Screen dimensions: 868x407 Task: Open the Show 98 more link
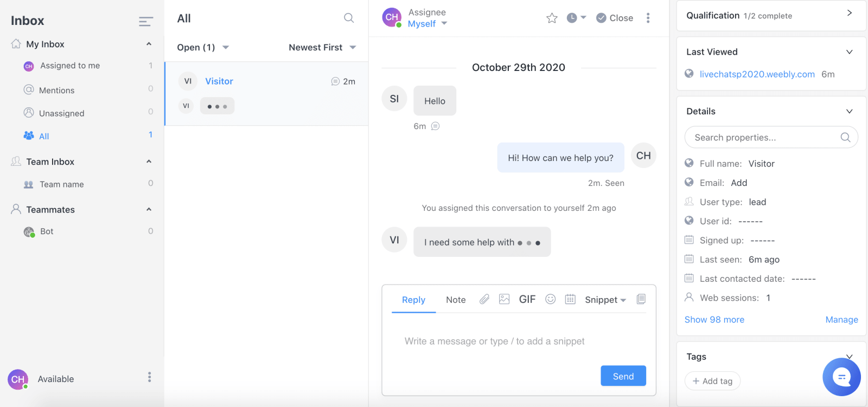pyautogui.click(x=714, y=320)
